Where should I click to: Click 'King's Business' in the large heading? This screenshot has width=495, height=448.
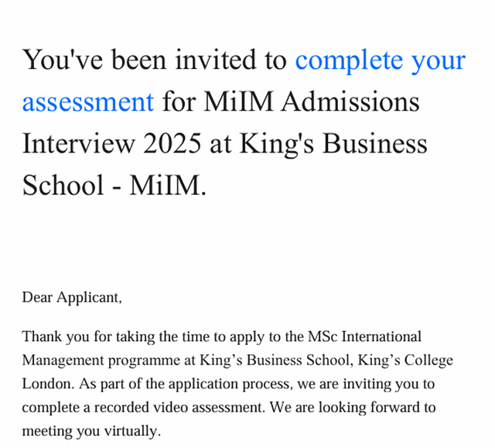coord(333,144)
